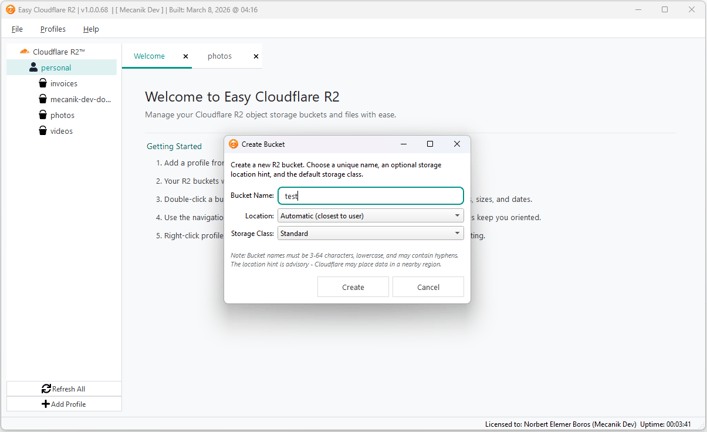Click the Create Bucket dialog app icon
The height and width of the screenshot is (432, 707).
(x=234, y=144)
